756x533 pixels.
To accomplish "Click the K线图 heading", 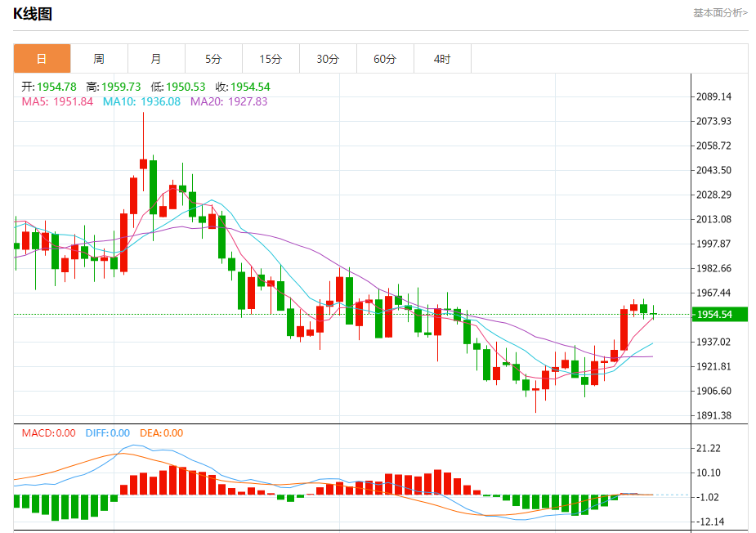I will [33, 14].
